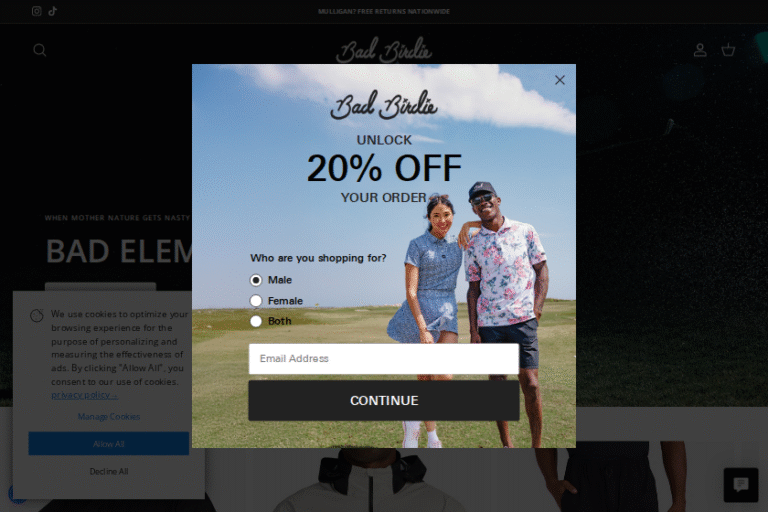This screenshot has width=768, height=512.
Task: Click the search magnifier icon
Action: (40, 50)
